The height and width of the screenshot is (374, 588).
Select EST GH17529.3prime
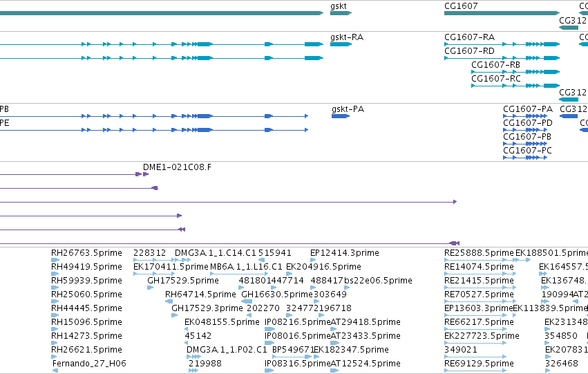pos(207,308)
